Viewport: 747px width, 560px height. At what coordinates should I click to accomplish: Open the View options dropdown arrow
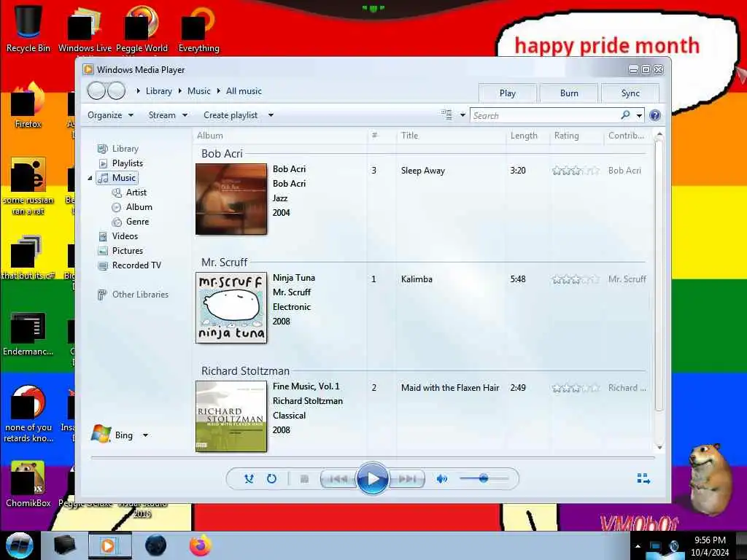click(462, 115)
